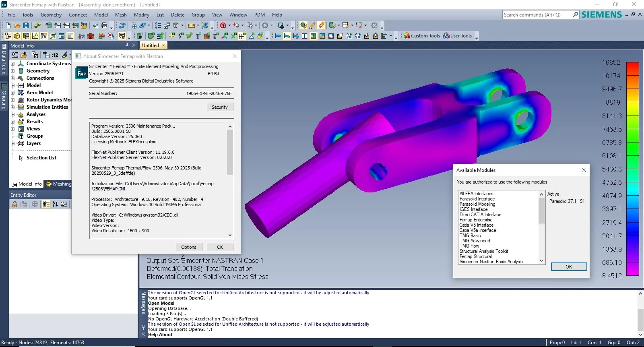Click the Open folder icon in the toolbar
The image size is (644, 347).
coord(17,25)
